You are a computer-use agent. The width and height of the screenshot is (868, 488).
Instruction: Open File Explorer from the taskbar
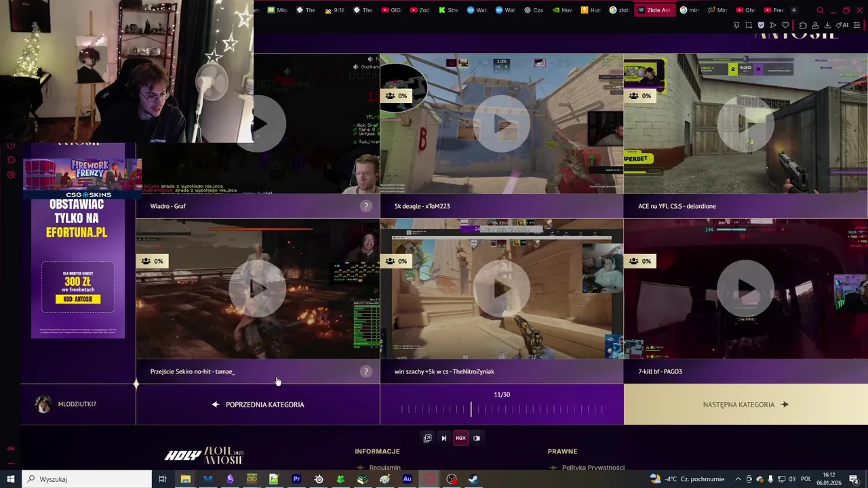click(x=185, y=479)
